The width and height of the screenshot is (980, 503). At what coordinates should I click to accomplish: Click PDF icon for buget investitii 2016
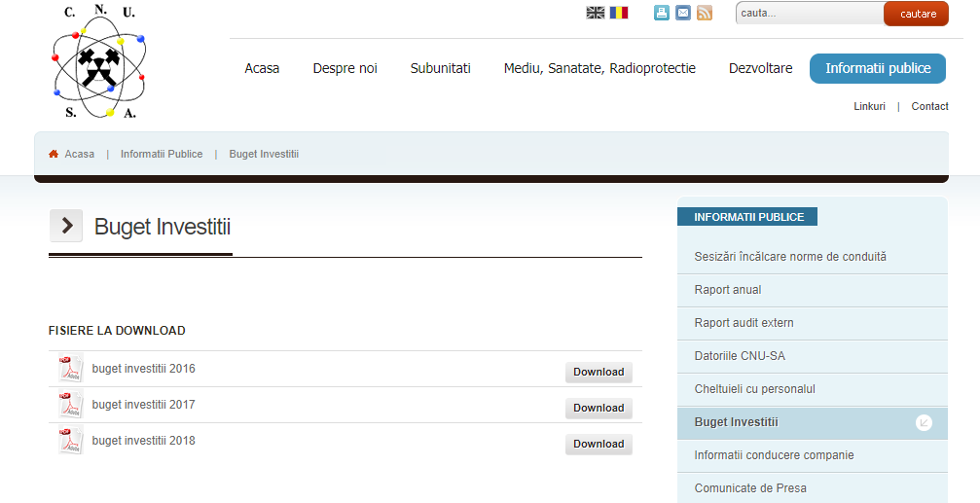coord(71,370)
